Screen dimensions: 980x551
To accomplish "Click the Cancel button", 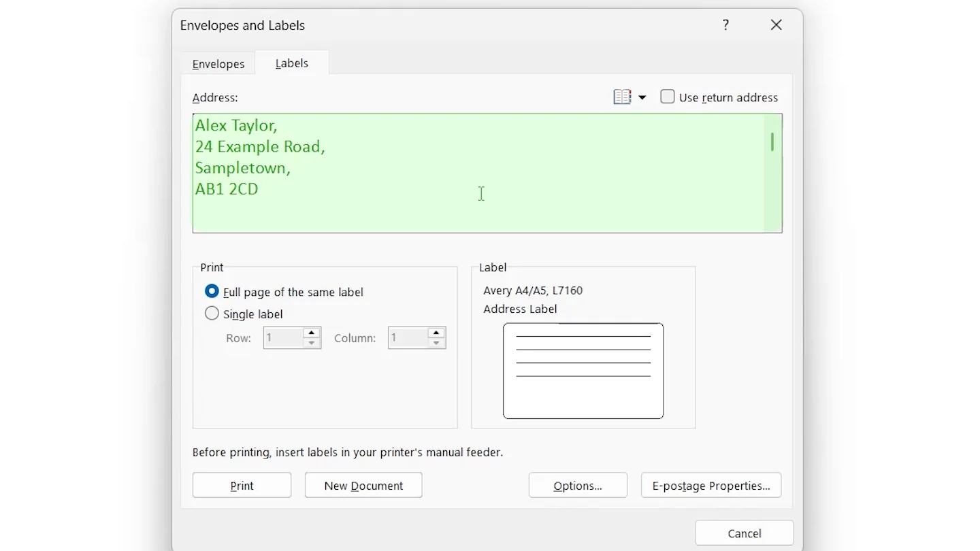I will pos(744,533).
